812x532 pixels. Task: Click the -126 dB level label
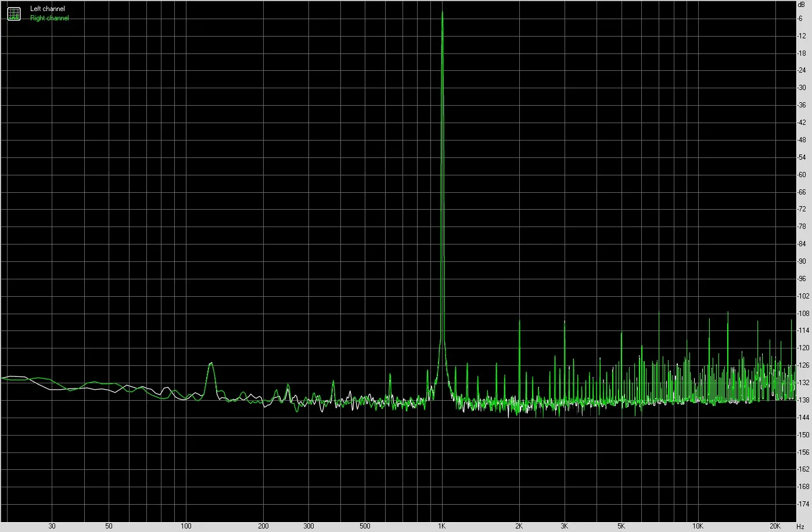coord(803,365)
